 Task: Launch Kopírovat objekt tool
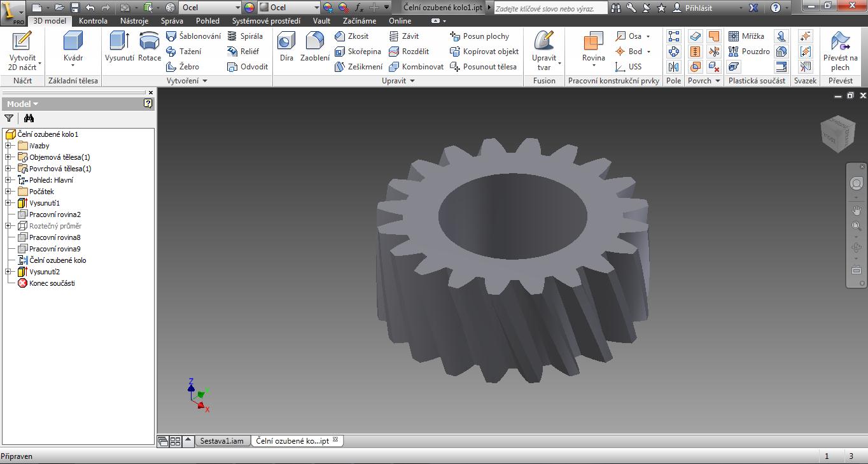pos(484,52)
